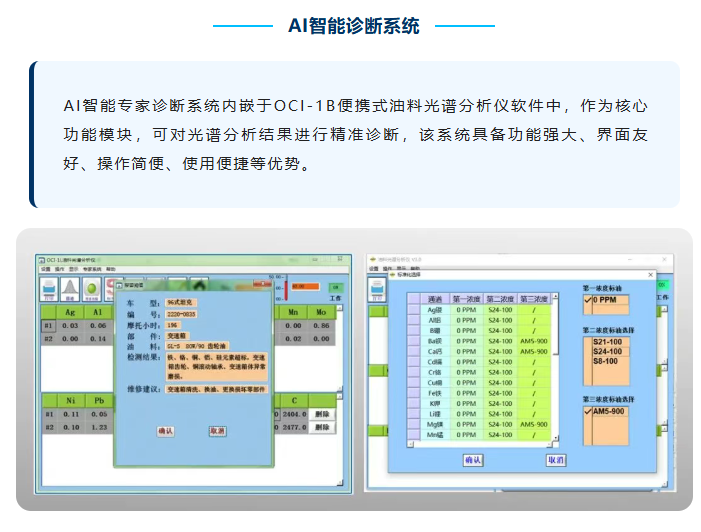Click the Mn column header
This screenshot has height=532, width=701.
pos(293,312)
